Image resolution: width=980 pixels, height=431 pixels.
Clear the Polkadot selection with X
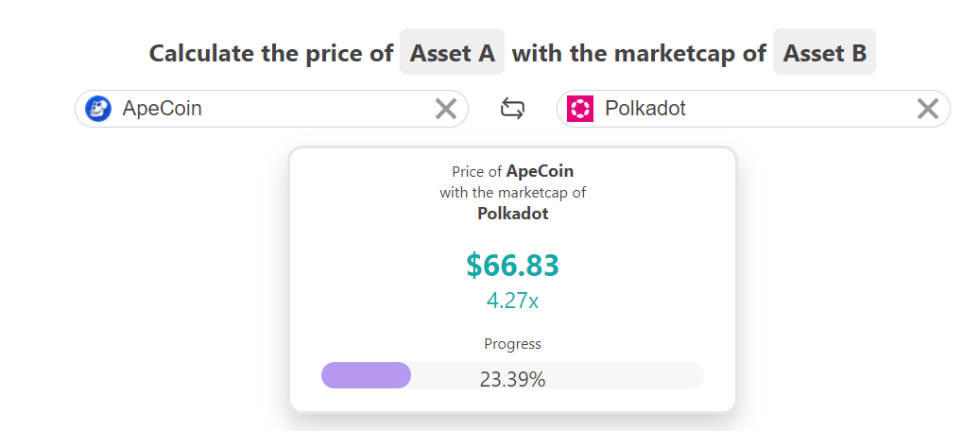(927, 109)
